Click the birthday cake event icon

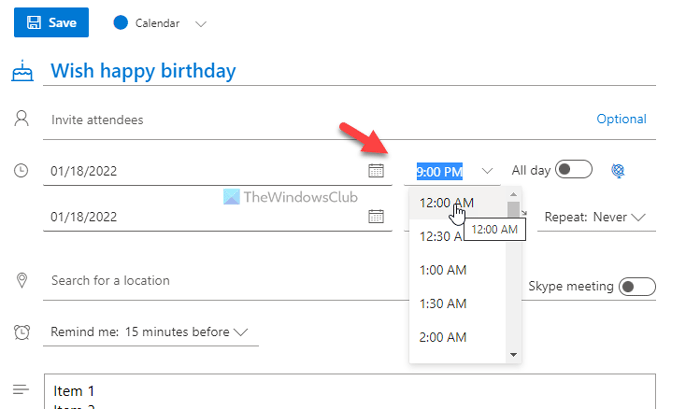[x=21, y=71]
